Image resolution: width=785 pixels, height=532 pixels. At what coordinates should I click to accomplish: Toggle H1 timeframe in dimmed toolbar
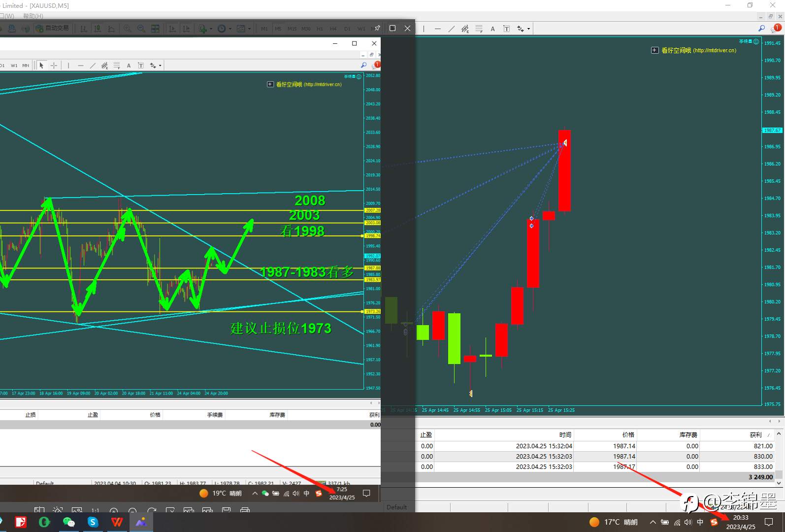pos(320,29)
